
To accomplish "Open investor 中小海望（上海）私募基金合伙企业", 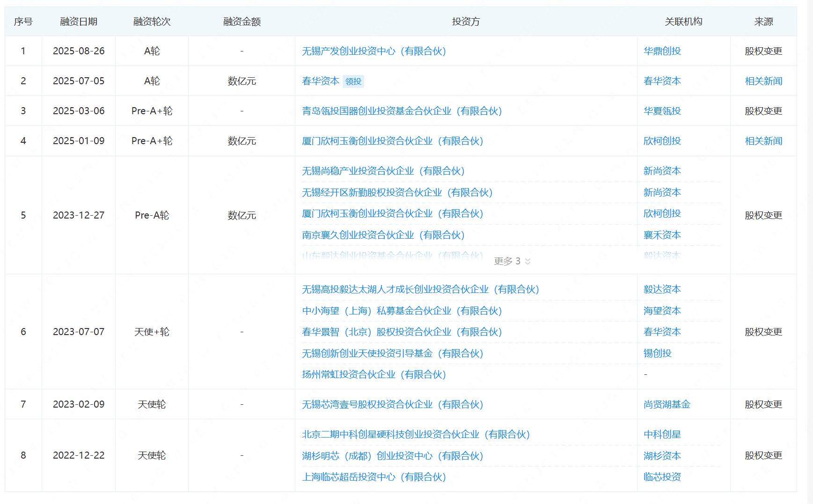I will pos(402,311).
